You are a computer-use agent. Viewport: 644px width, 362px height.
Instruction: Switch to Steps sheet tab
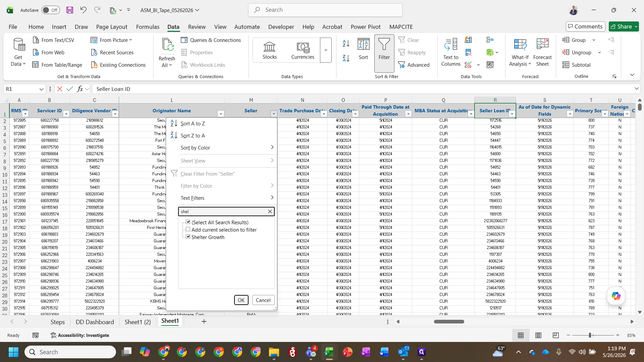(x=58, y=322)
